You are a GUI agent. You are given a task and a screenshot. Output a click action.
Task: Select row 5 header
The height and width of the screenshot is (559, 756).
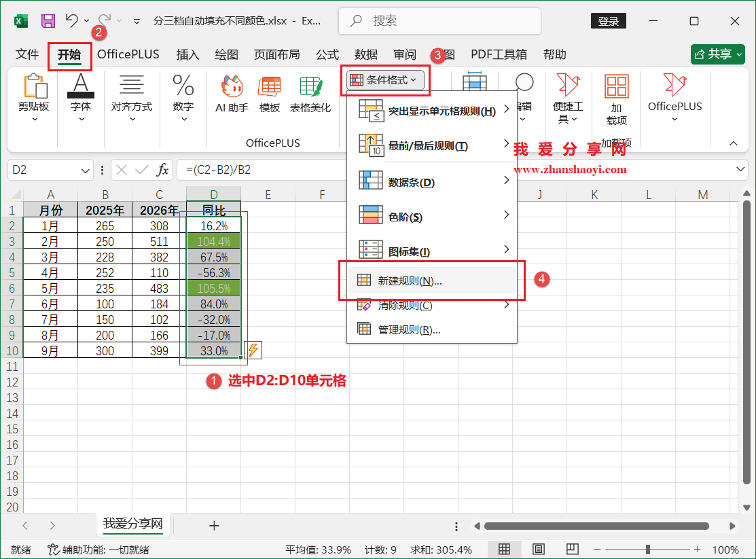(12, 273)
